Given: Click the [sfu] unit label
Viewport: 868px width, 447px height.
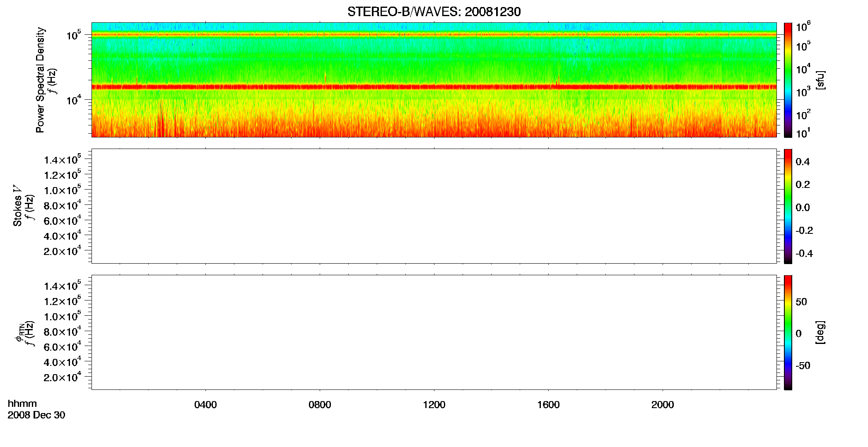Looking at the screenshot, I should [820, 80].
